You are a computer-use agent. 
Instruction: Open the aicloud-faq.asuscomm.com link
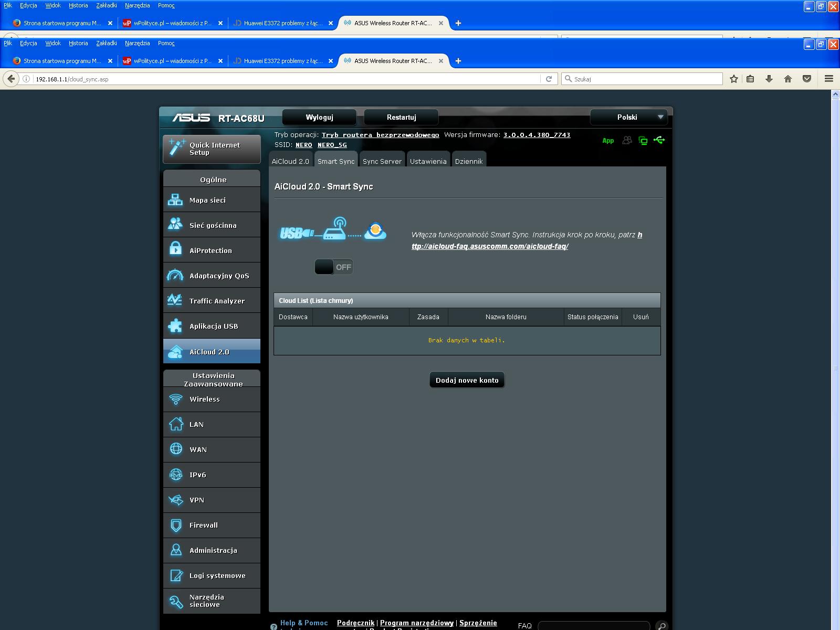click(490, 246)
